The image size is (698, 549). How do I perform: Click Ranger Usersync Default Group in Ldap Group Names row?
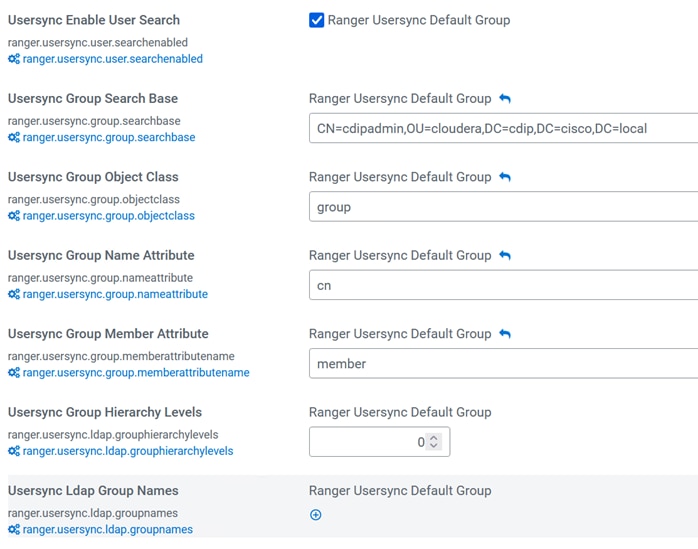pyautogui.click(x=400, y=490)
